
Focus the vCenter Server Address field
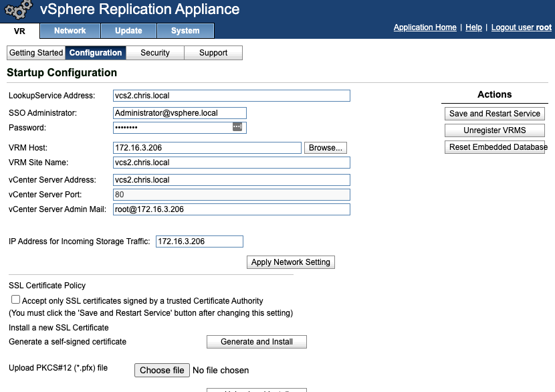231,180
